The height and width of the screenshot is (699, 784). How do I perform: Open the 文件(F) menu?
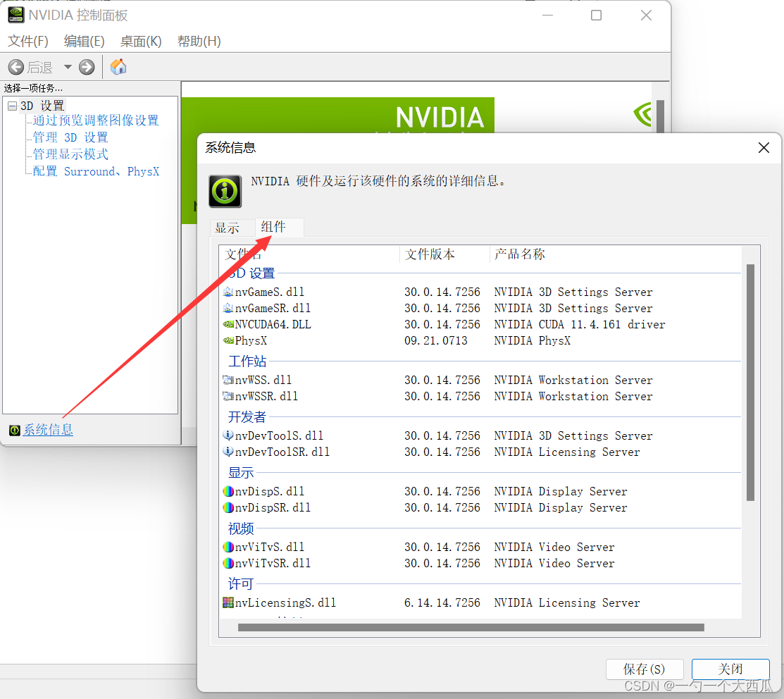(x=28, y=41)
